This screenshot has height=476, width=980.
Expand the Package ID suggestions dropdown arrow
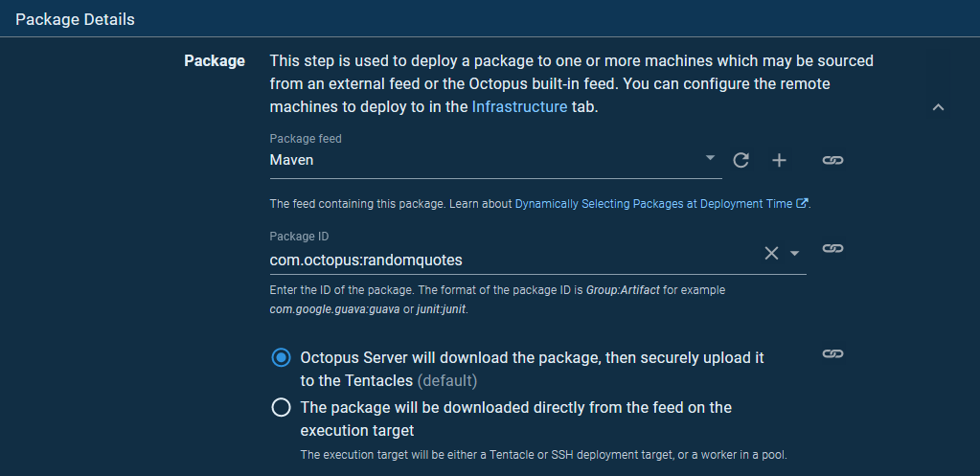[794, 254]
